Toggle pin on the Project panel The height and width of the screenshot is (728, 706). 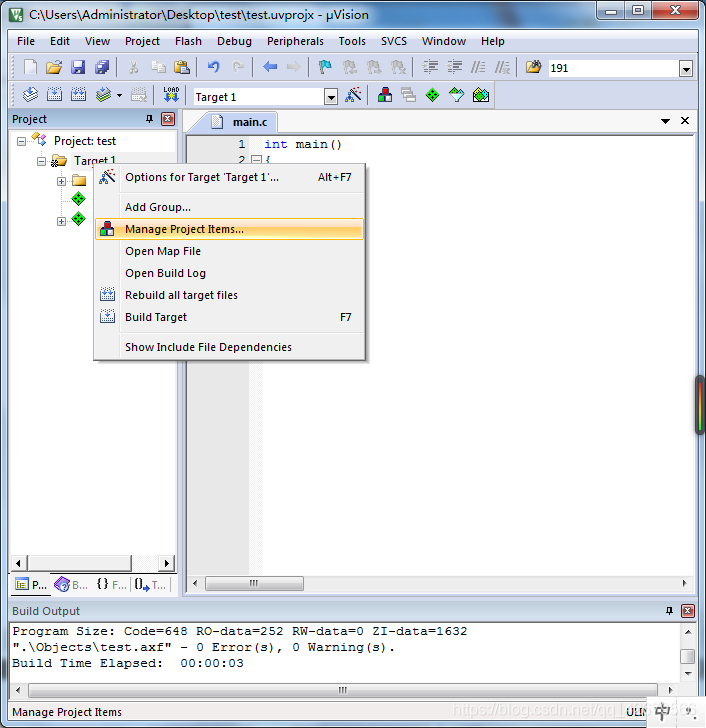point(150,119)
